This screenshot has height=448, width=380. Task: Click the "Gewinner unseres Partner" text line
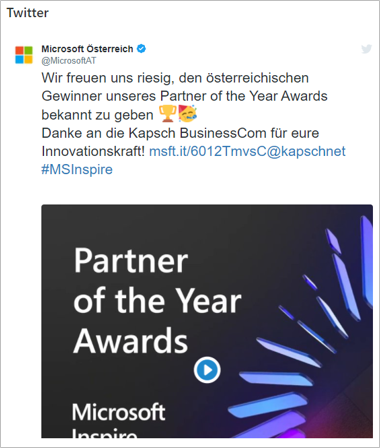pyautogui.click(x=184, y=96)
